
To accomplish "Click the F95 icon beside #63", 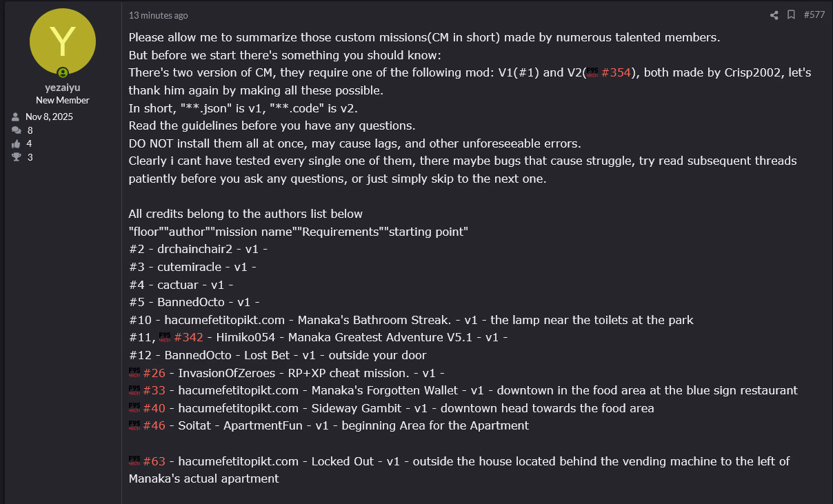I will pos(134,461).
